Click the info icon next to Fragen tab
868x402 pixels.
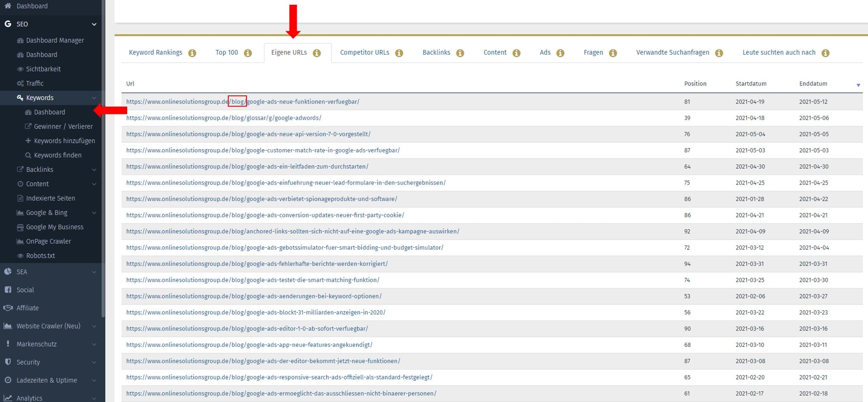click(x=613, y=53)
